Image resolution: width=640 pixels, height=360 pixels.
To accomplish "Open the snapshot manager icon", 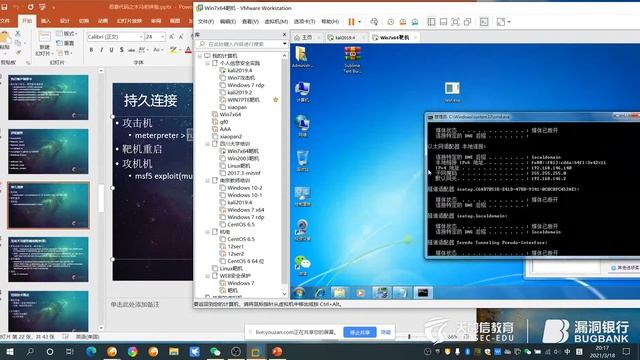I will point(415,22).
